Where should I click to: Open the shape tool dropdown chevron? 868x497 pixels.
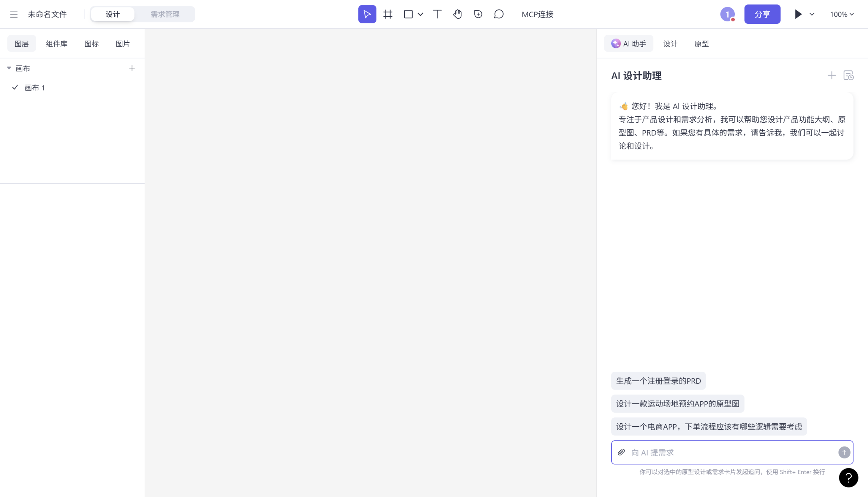(420, 14)
